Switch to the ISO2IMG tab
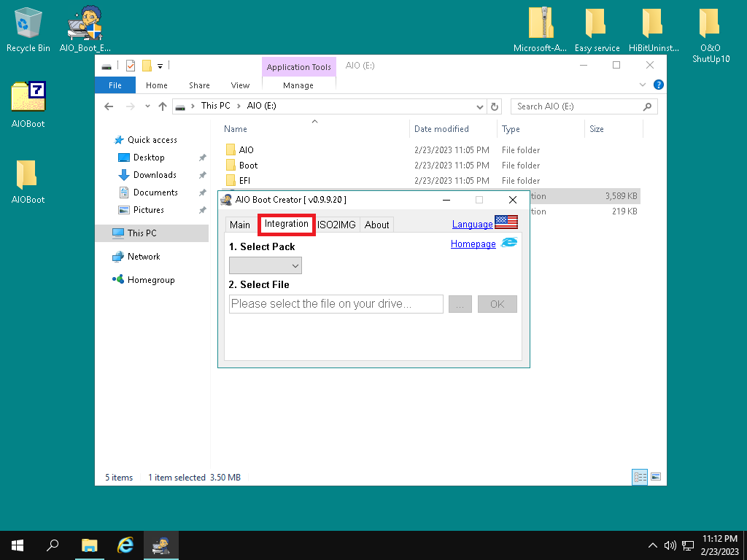Screen dimensions: 747x560 (336, 225)
